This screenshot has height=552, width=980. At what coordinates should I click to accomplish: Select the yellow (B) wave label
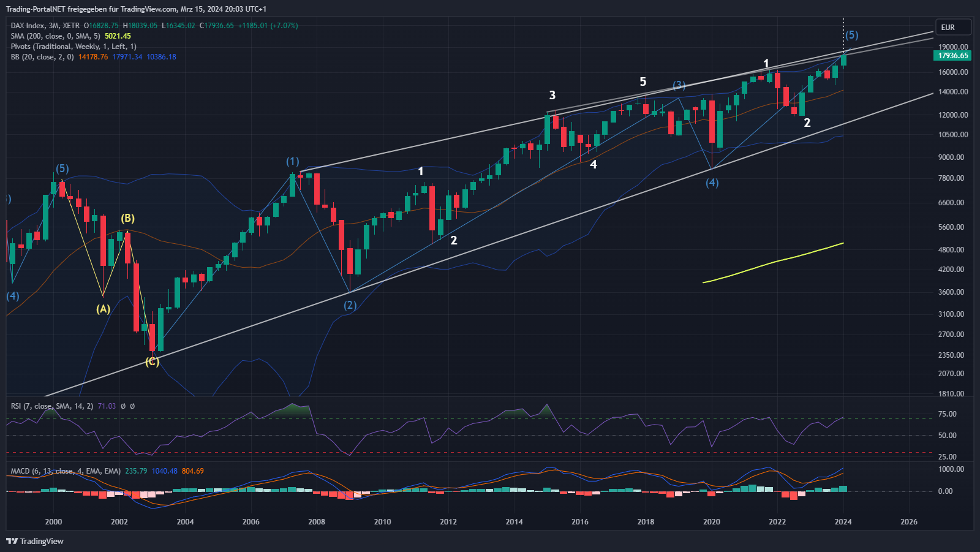tap(127, 218)
